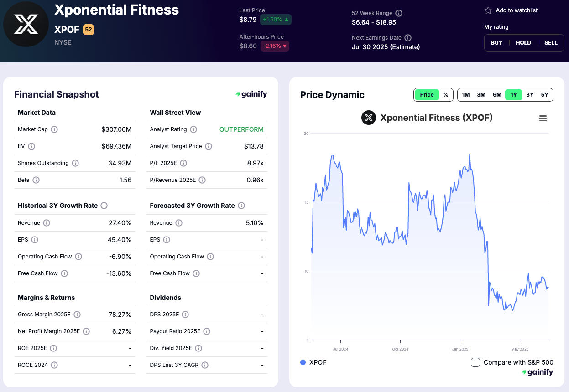The width and height of the screenshot is (569, 392).
Task: Click info icon beside forecasted Revenue
Action: [x=179, y=223]
